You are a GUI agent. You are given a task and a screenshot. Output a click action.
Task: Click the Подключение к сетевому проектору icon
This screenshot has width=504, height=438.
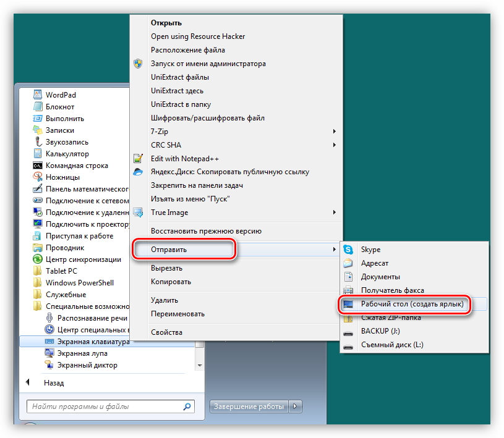tap(38, 200)
